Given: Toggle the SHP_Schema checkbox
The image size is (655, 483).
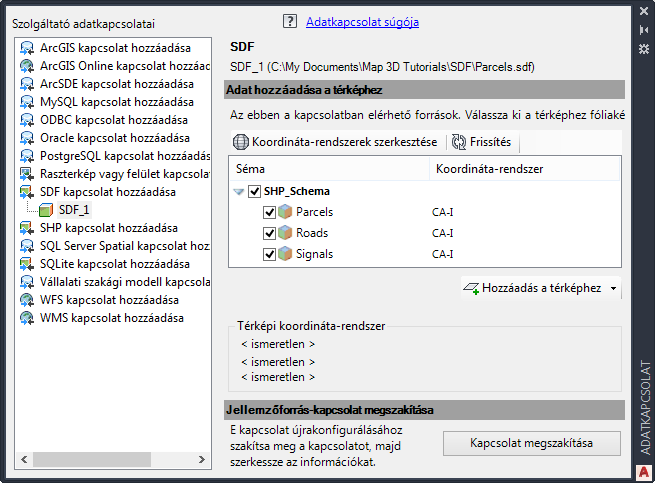Looking at the screenshot, I should click(x=255, y=191).
